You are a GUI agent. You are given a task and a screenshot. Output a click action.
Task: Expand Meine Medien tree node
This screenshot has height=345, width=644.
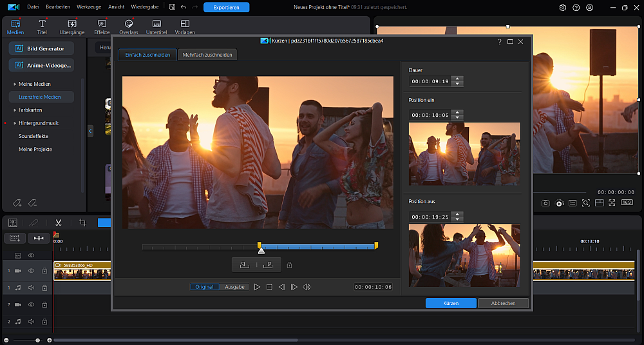click(15, 84)
